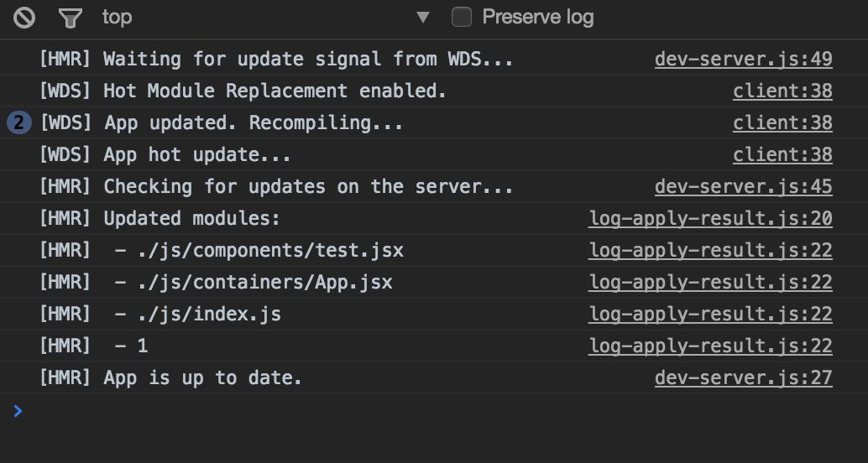
Task: Open dev-server.js:45 source link
Action: click(744, 186)
